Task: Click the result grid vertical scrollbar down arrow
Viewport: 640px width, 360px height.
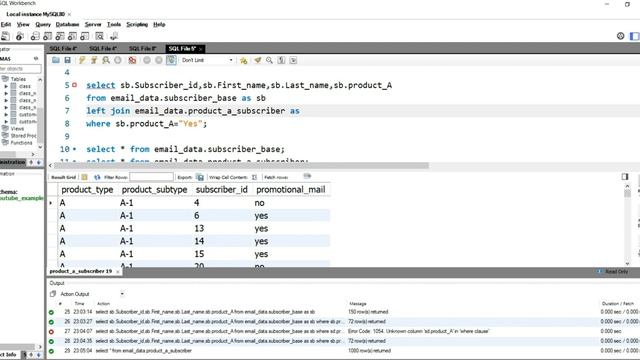Action: click(627, 264)
